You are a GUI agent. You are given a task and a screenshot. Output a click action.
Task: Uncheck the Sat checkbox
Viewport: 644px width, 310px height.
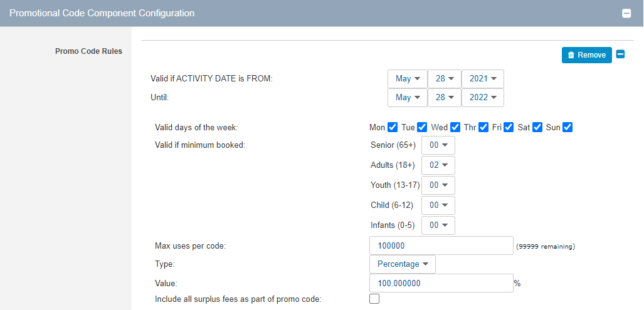coord(537,127)
